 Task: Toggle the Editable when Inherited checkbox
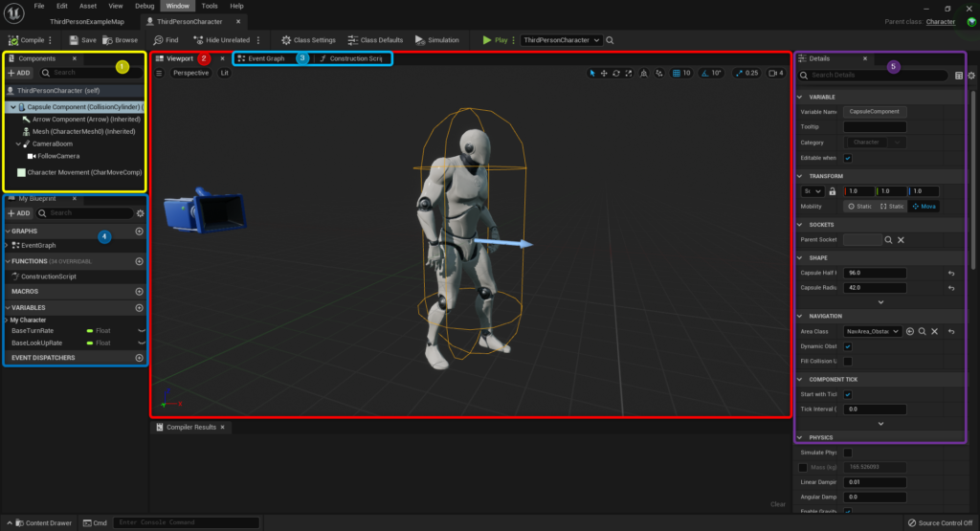click(848, 158)
